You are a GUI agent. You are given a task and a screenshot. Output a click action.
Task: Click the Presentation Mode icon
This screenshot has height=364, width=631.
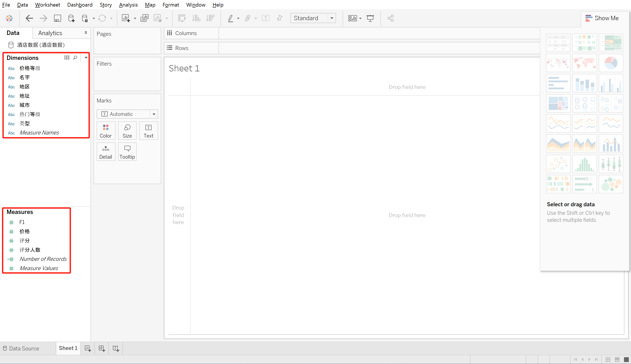[370, 18]
